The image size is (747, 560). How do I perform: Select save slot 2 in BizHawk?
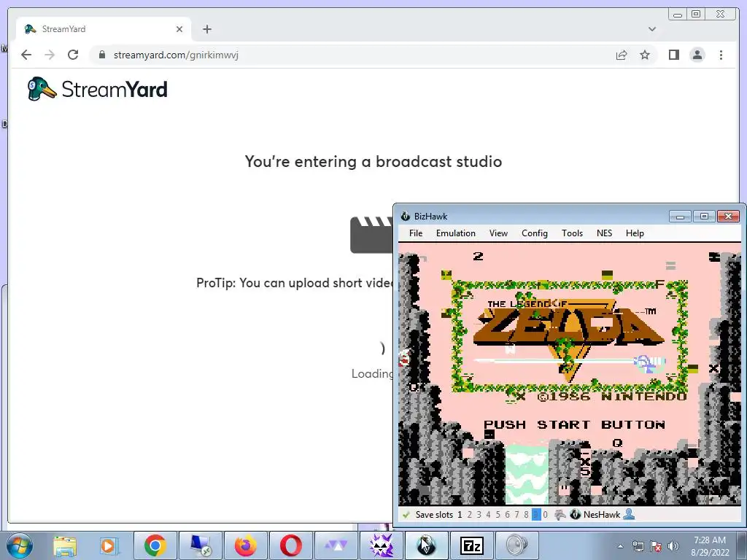point(469,515)
